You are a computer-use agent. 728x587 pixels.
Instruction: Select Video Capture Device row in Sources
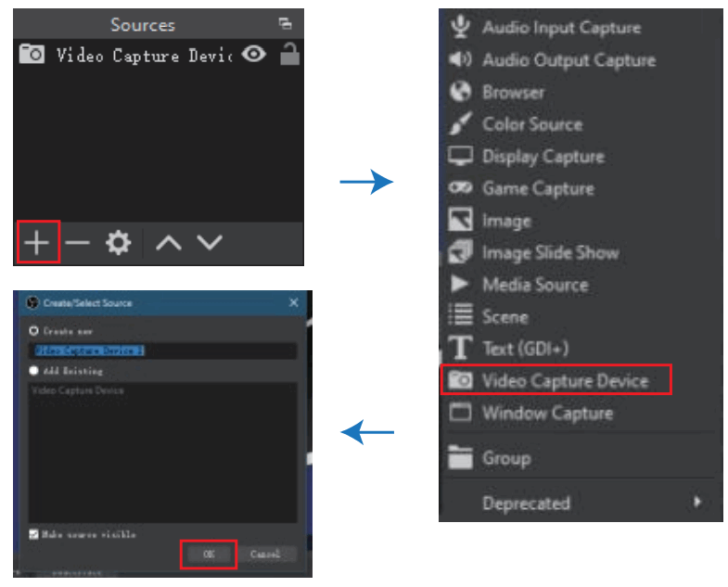159,55
